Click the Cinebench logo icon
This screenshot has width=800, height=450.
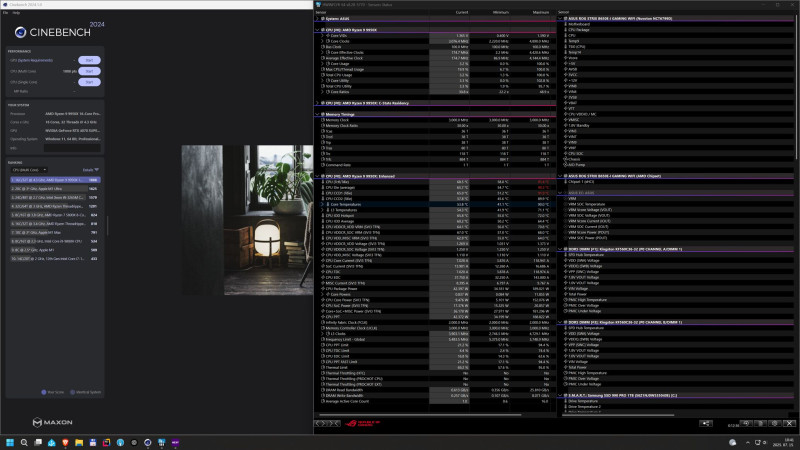click(20, 33)
